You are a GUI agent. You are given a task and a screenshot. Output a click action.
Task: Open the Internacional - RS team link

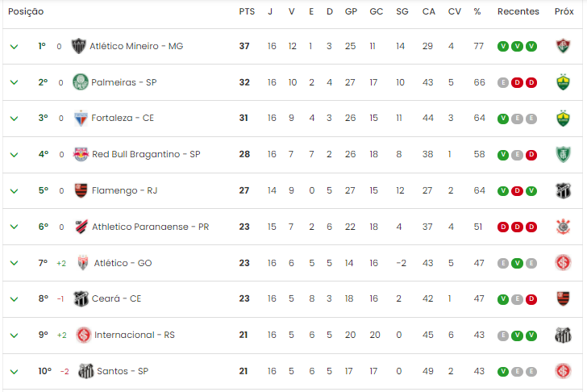tap(135, 335)
